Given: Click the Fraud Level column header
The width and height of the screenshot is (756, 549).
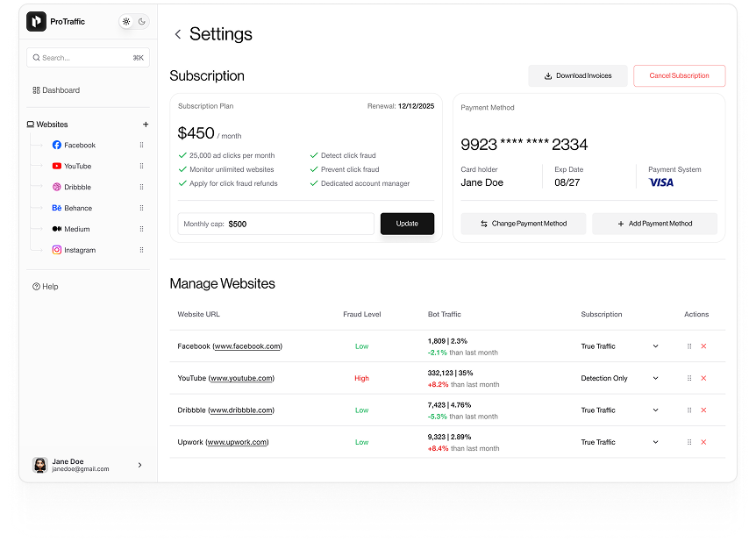Looking at the screenshot, I should (x=362, y=314).
